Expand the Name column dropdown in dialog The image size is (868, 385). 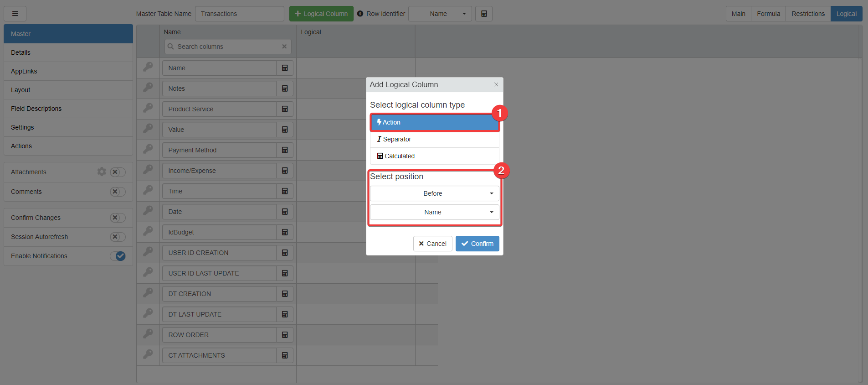point(434,212)
